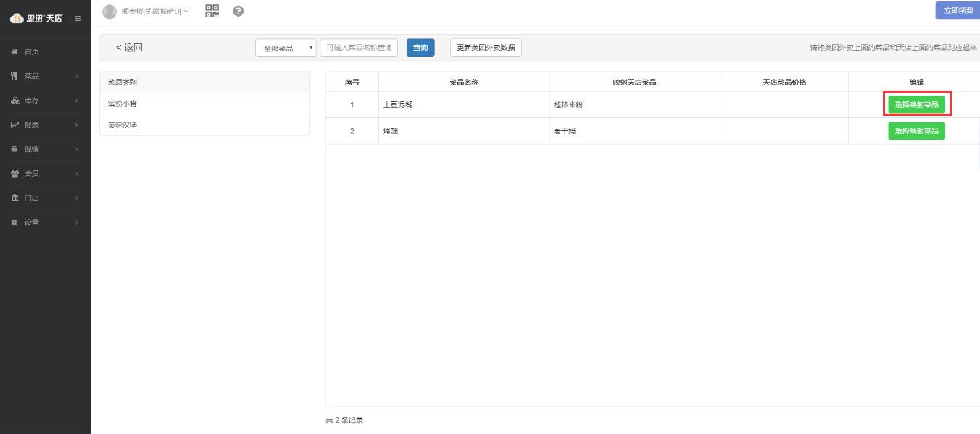Open the QR code icon
The height and width of the screenshot is (434, 980).
coord(212,11)
